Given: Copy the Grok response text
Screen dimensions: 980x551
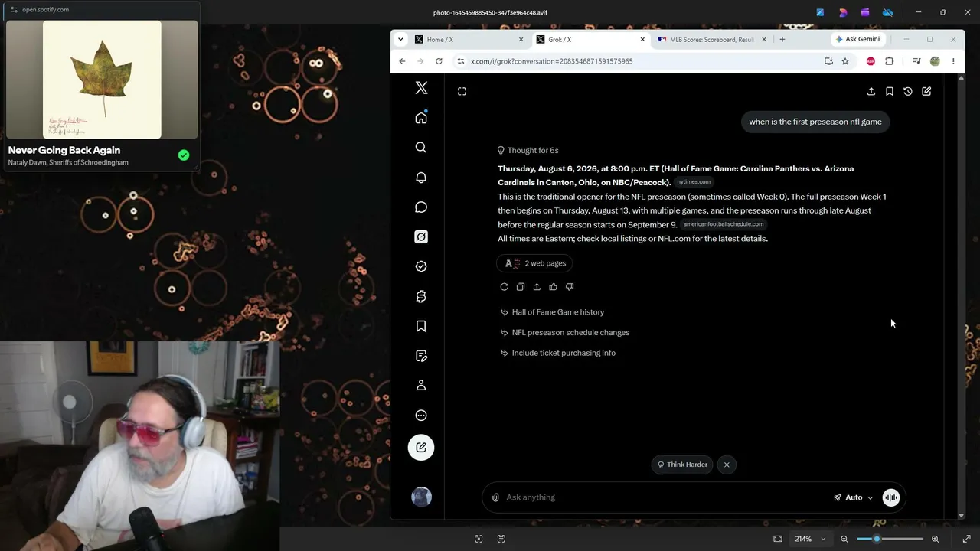Looking at the screenshot, I should coord(521,287).
